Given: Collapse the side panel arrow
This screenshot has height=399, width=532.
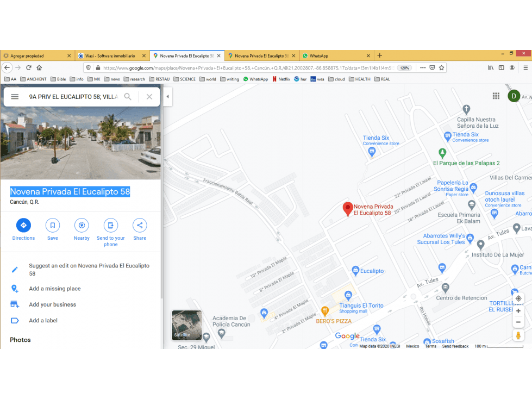Looking at the screenshot, I should 167,96.
